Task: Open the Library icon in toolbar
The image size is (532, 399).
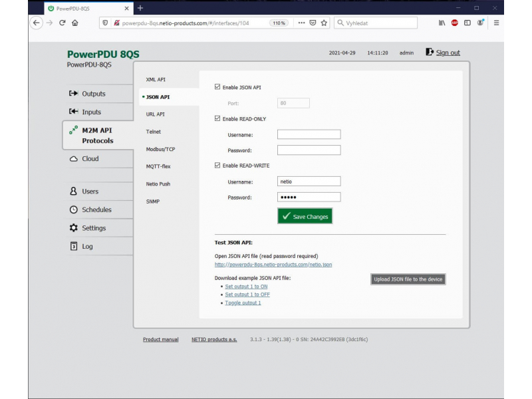Action: point(442,23)
